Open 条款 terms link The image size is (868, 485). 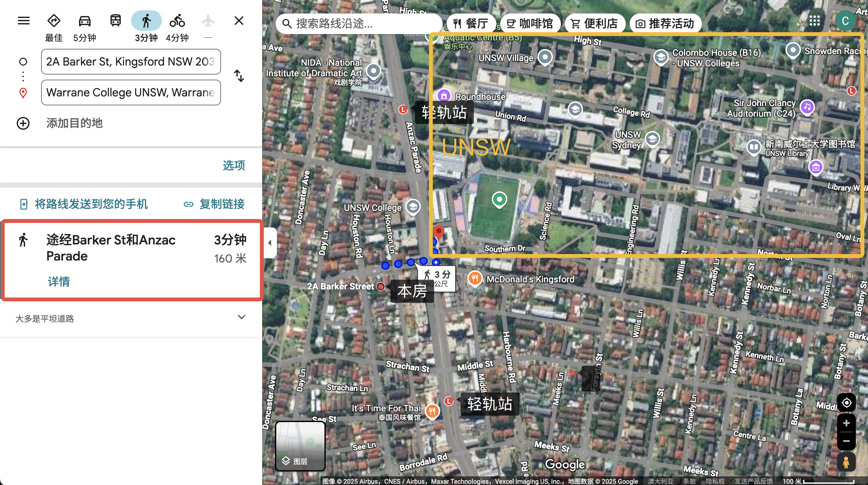[689, 481]
